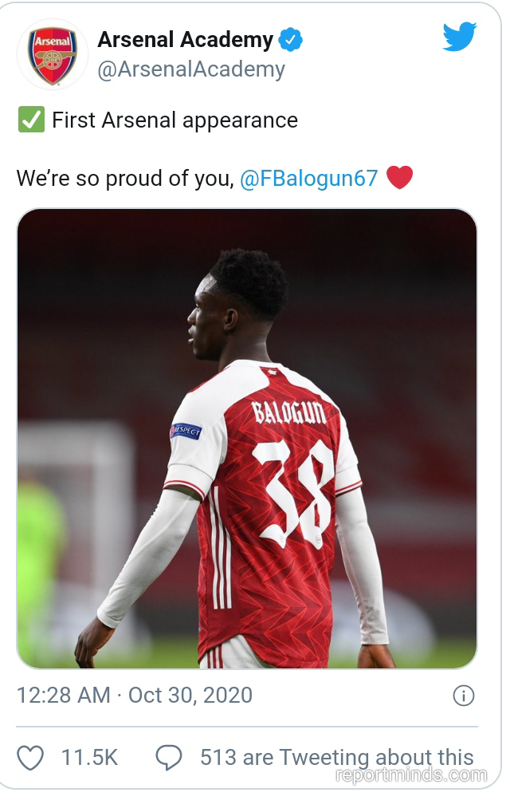Screen dimensions: 510x812
Task: Click the blue verified badge
Action: click(x=291, y=40)
